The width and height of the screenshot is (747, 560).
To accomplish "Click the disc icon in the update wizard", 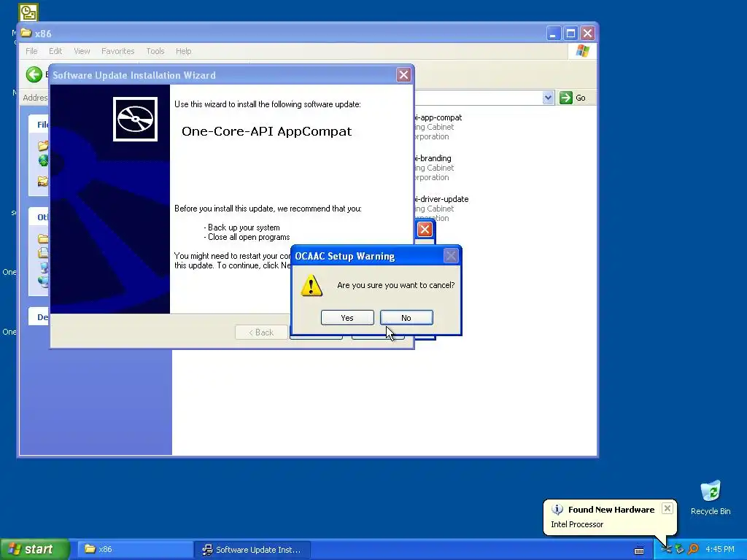I will [x=135, y=119].
